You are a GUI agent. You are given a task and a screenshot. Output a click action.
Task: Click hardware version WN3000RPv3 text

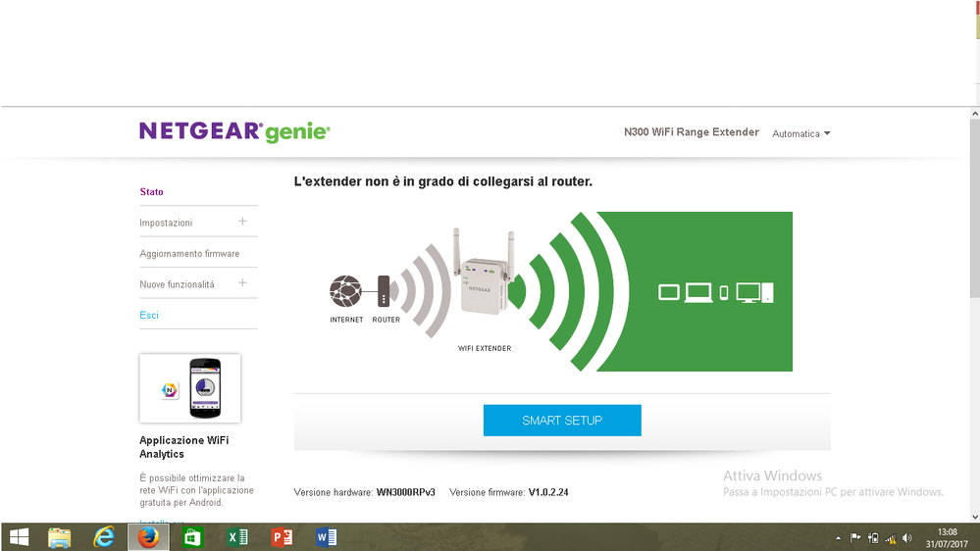(x=405, y=492)
